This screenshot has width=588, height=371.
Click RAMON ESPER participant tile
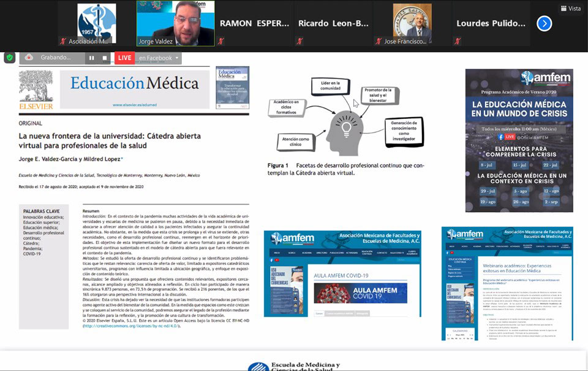[254, 23]
